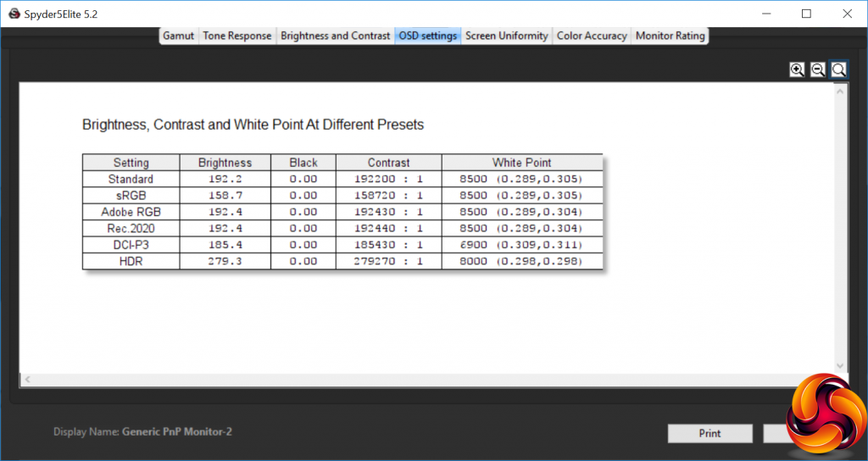Click the vertical scrollbar up arrow

(840, 91)
